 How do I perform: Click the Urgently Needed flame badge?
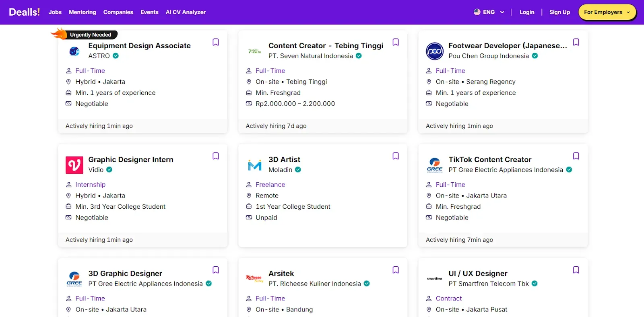pos(85,35)
